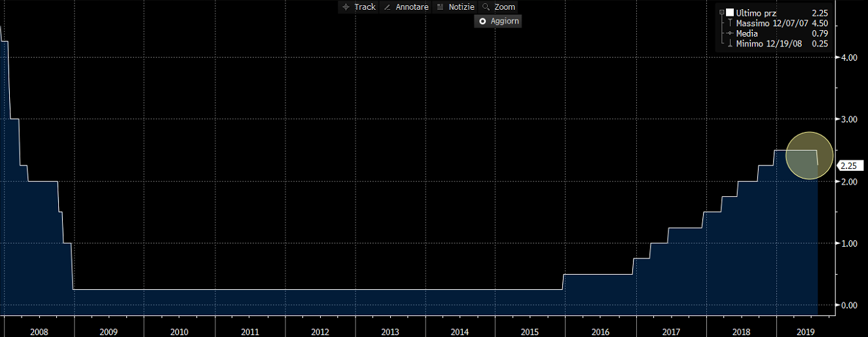Click the Minimo low marker icon in legend
This screenshot has width=868, height=337.
click(730, 43)
